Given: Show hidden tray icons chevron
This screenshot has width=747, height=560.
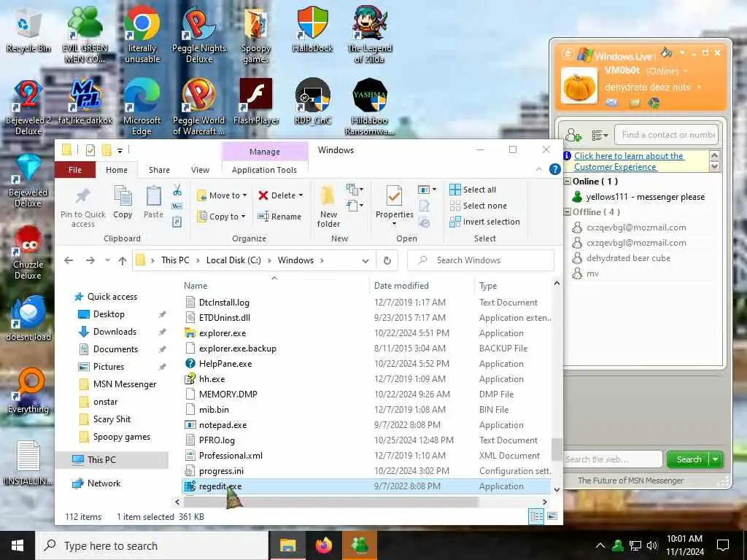Looking at the screenshot, I should [600, 545].
